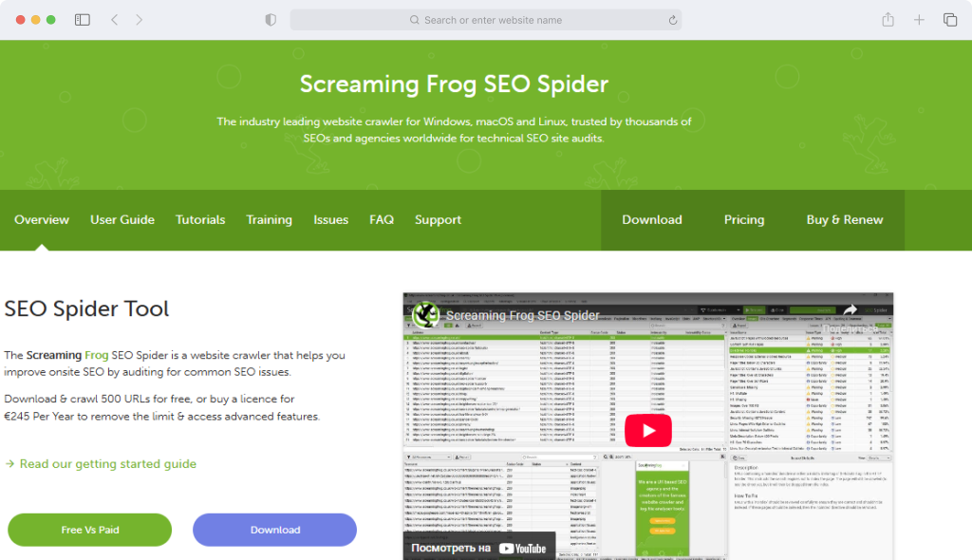Show the tab overview icon
Viewport: 972px width, 560px height.
[x=949, y=20]
